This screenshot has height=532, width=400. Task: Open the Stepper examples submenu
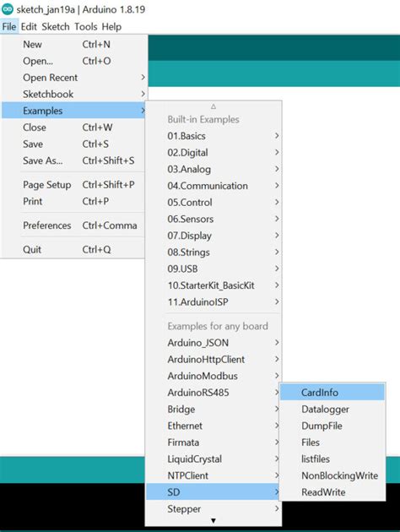(x=214, y=509)
